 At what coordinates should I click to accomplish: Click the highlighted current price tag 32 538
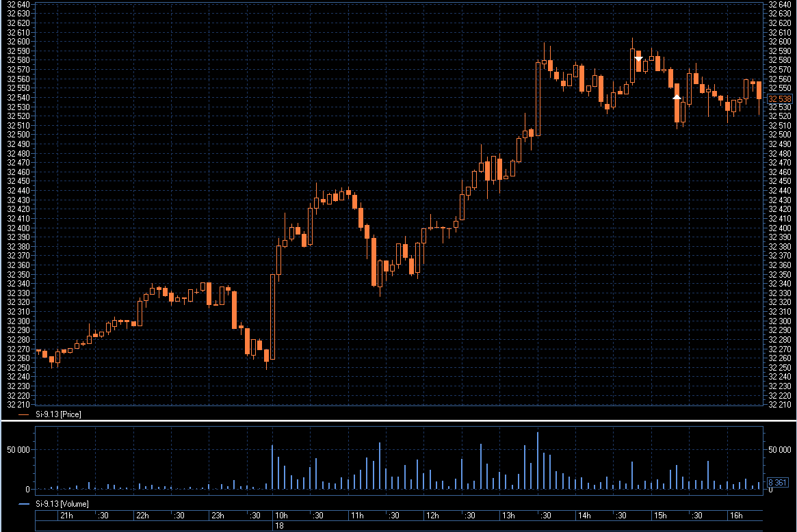point(780,98)
